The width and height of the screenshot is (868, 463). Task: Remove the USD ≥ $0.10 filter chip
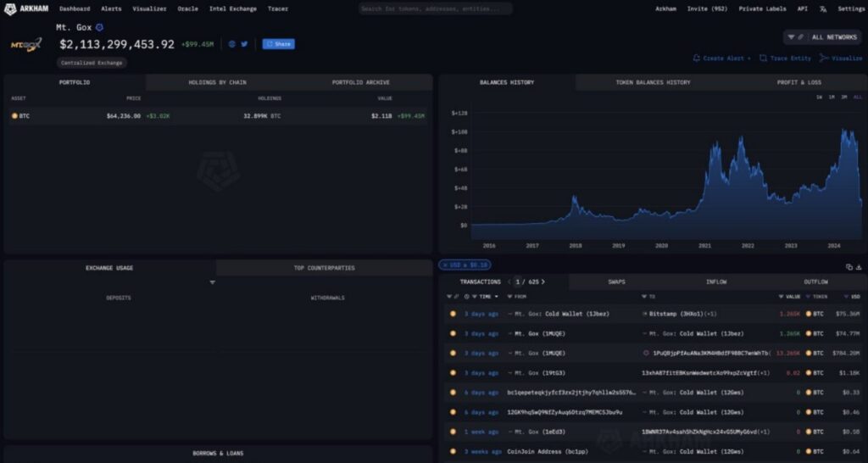click(x=446, y=265)
